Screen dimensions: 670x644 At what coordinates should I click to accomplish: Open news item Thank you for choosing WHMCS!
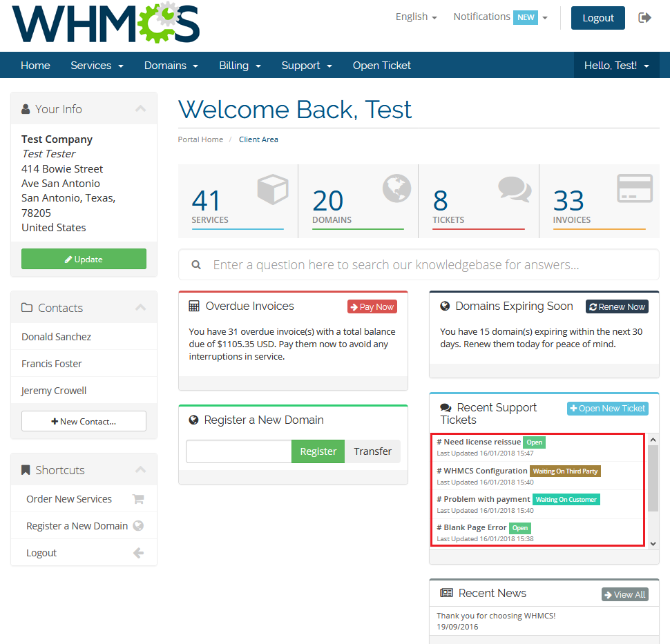click(496, 616)
